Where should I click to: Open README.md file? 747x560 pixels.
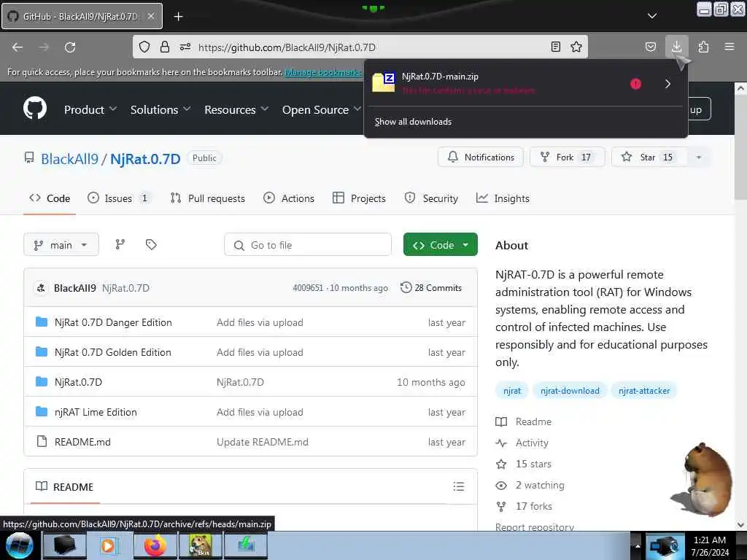click(x=82, y=443)
